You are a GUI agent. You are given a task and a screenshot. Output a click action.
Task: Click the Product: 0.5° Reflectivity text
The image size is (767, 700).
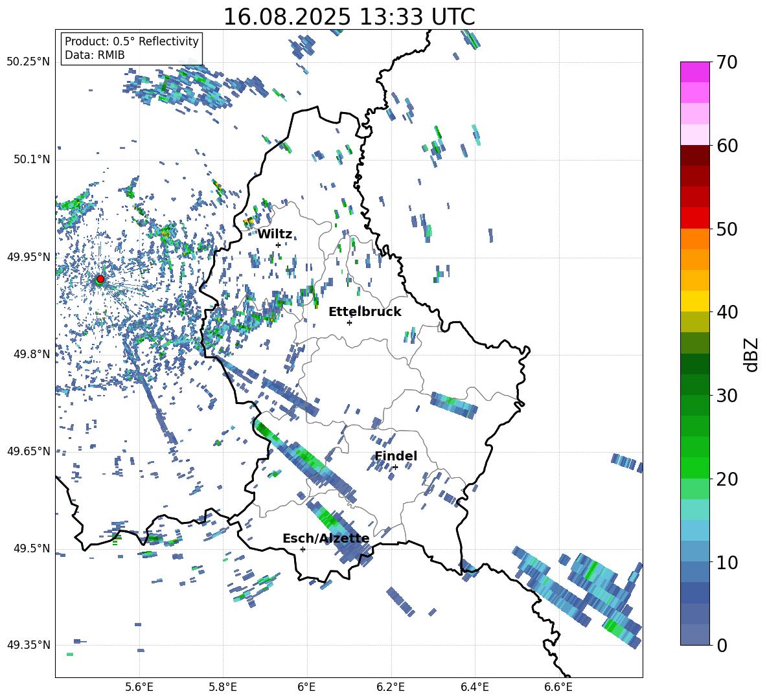132,41
